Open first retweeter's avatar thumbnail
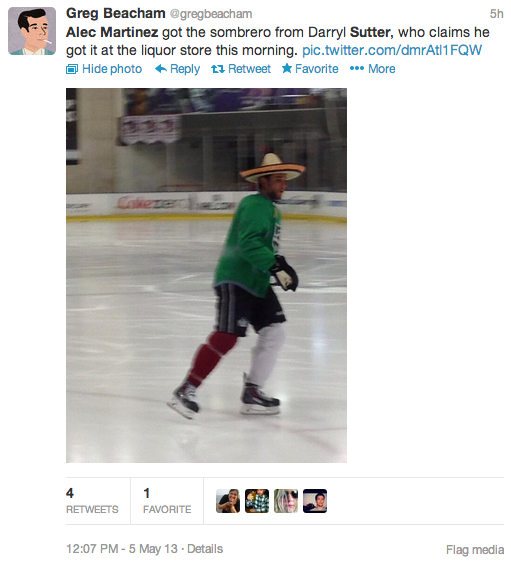 point(228,501)
